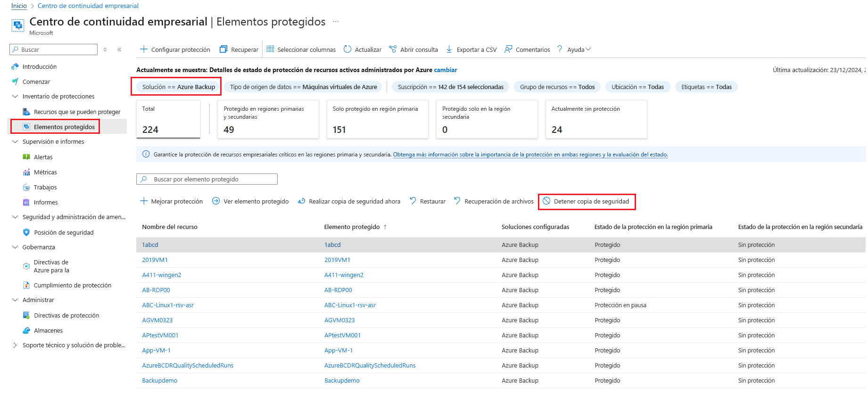Open the Ayuda dropdown chevron
The height and width of the screenshot is (401, 868).
[x=588, y=49]
